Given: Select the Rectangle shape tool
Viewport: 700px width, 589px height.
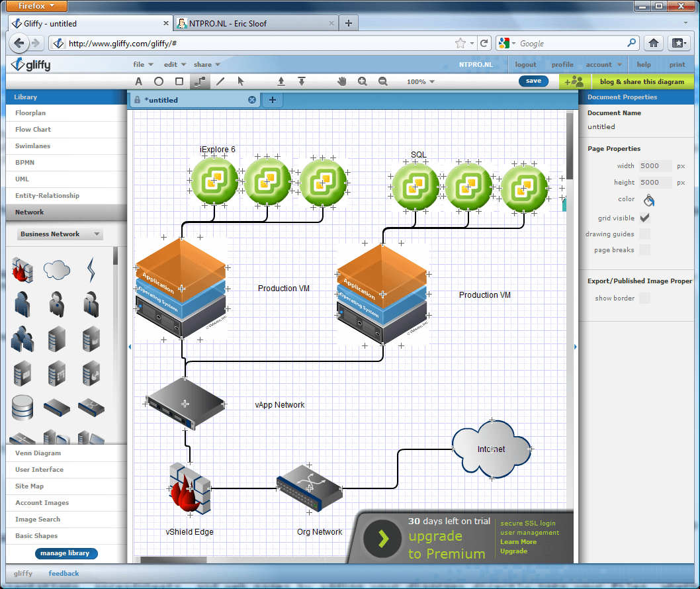Looking at the screenshot, I should tap(179, 81).
